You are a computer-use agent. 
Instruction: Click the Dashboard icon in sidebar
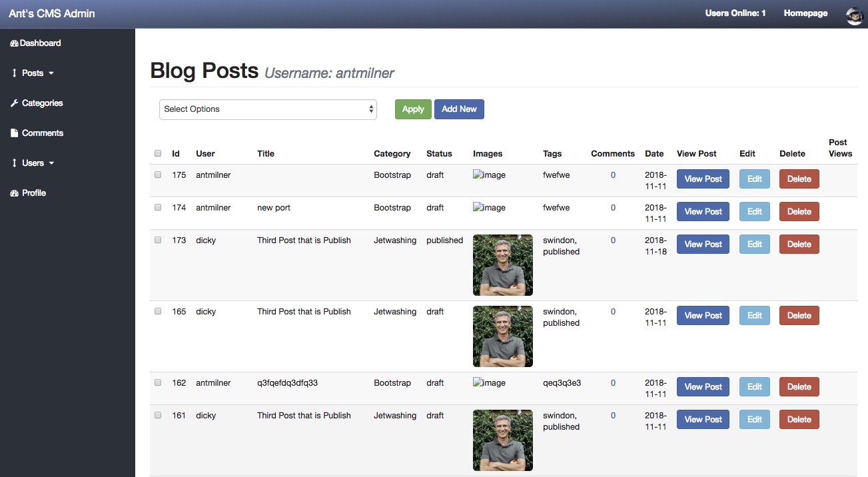15,43
